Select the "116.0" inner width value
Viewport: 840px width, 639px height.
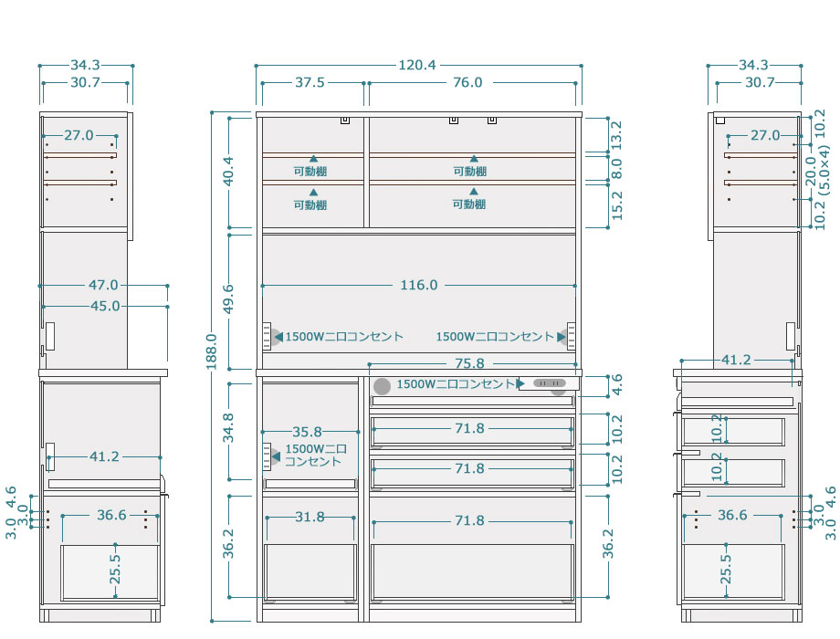[419, 285]
